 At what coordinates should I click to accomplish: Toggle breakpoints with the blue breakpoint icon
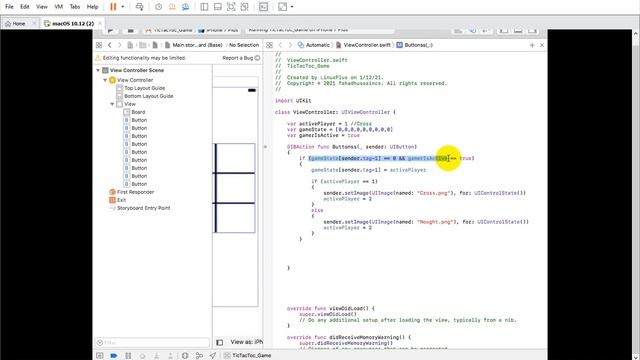coord(114,356)
